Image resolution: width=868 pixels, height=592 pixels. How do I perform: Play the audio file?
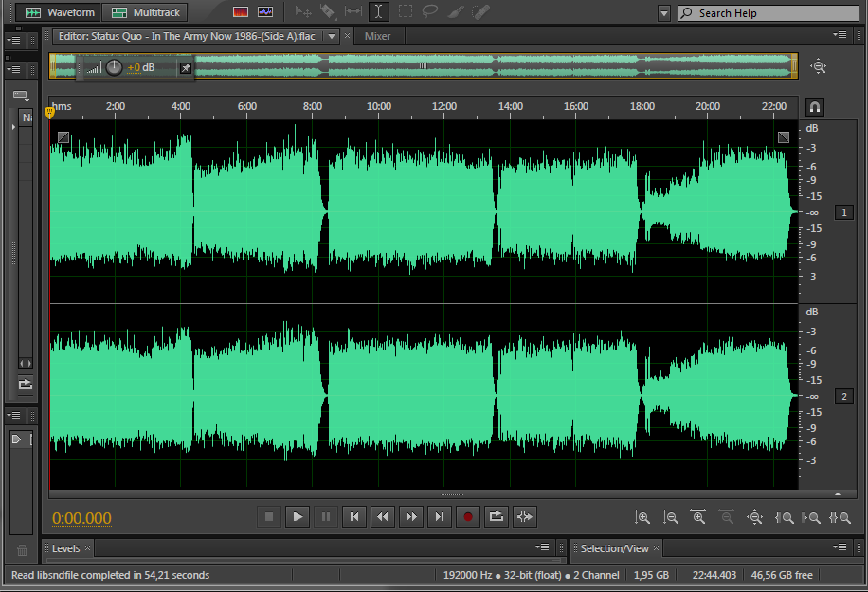pyautogui.click(x=298, y=517)
